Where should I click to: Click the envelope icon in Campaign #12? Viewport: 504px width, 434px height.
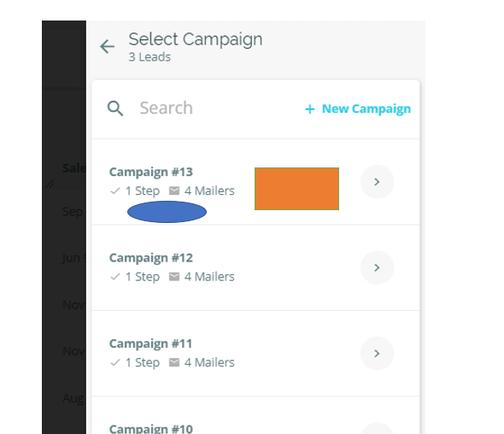174,277
